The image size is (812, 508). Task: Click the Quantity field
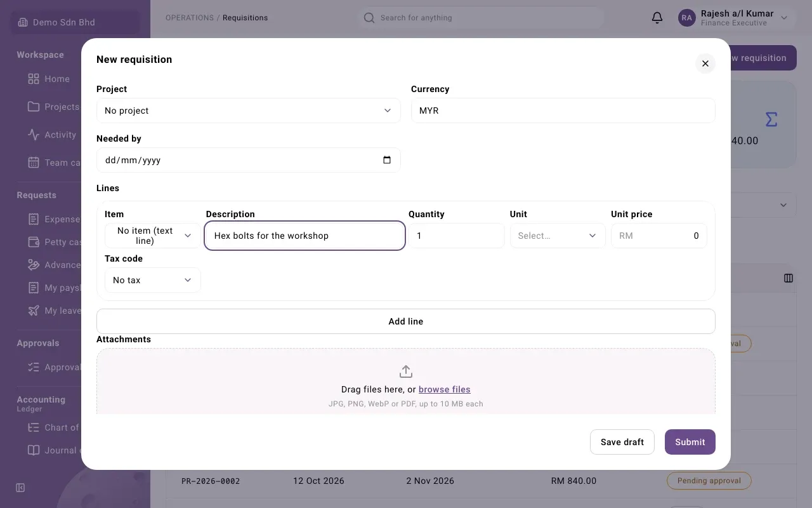click(457, 236)
